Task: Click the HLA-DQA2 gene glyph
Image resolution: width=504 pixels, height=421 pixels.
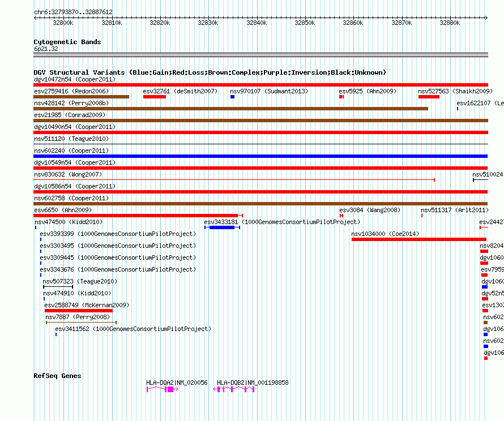Action: pyautogui.click(x=163, y=389)
